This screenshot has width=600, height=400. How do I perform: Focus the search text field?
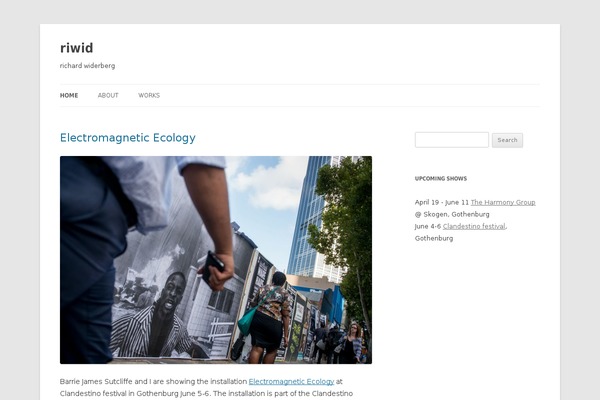452,140
